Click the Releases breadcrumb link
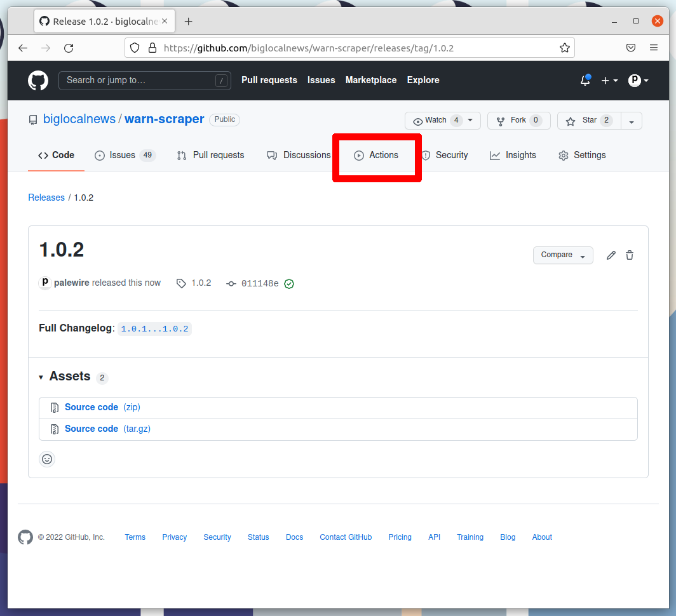676x616 pixels. (46, 198)
